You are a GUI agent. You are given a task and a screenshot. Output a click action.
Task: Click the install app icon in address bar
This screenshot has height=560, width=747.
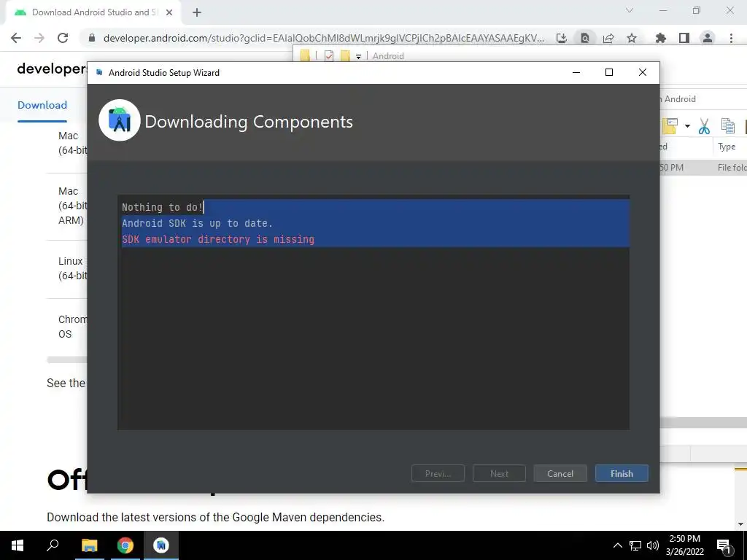coord(562,38)
